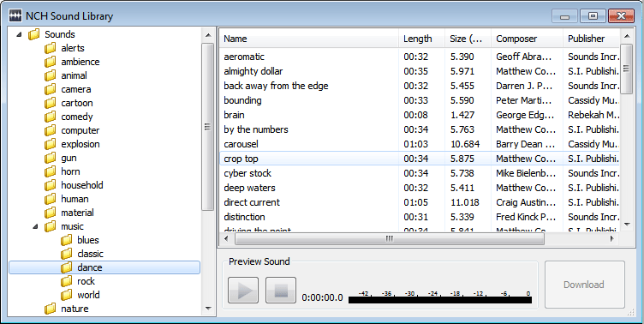Select the blues folder icon
Screen dimensions: 644x324
click(66, 240)
